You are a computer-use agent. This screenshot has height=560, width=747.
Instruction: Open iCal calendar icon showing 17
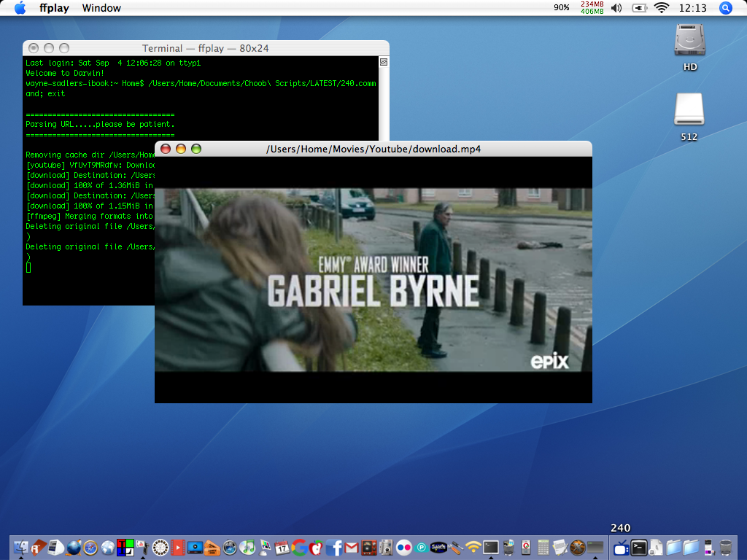click(x=282, y=548)
